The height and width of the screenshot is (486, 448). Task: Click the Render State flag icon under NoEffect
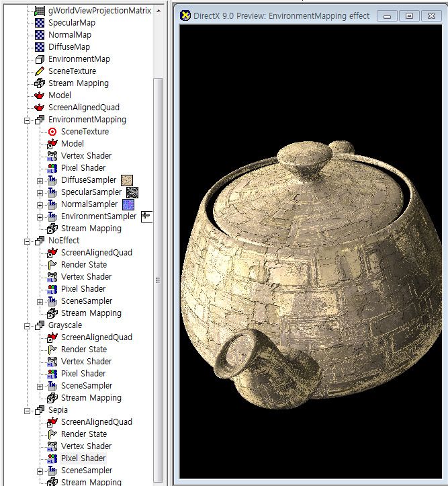tap(52, 265)
